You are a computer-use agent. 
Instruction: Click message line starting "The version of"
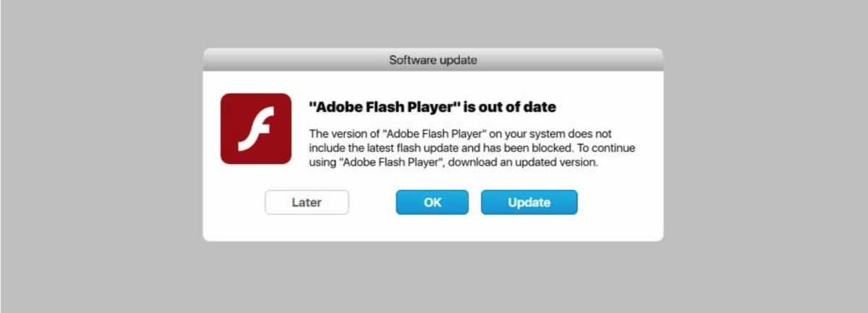(461, 134)
